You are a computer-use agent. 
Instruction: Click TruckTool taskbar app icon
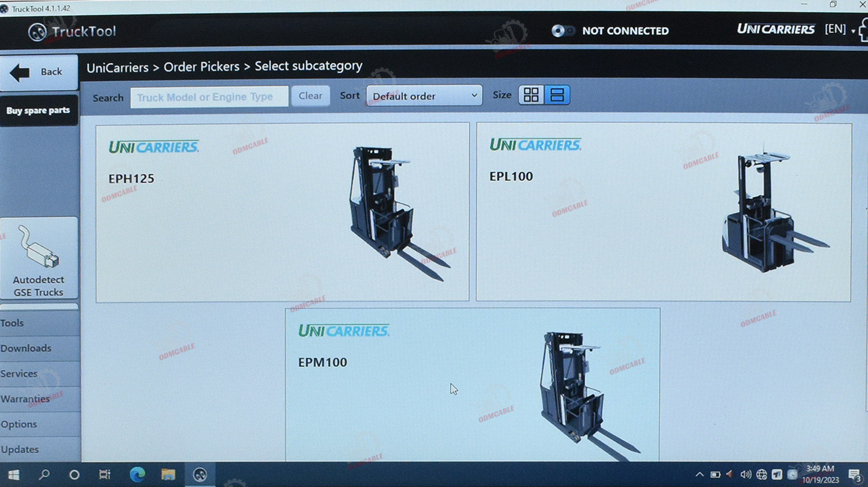[200, 475]
